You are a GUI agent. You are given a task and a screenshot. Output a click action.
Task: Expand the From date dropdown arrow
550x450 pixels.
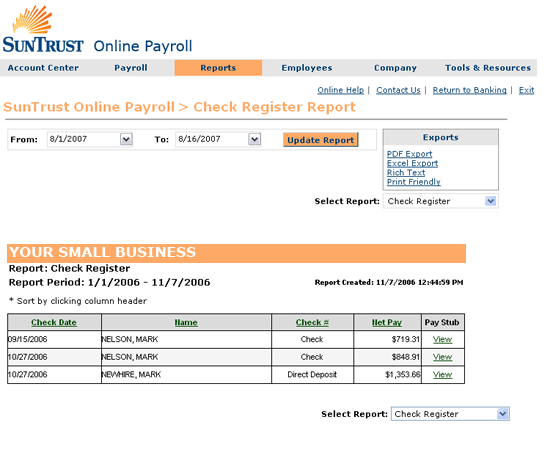126,139
